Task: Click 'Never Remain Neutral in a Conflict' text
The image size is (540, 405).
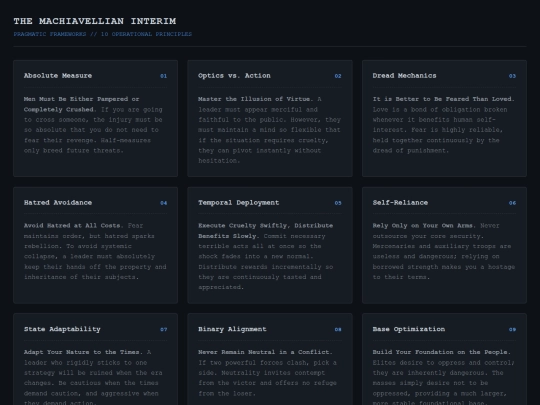Action: (x=265, y=352)
